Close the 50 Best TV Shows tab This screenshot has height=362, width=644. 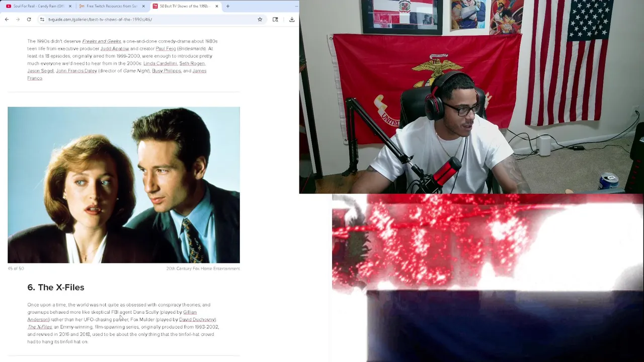point(217,6)
